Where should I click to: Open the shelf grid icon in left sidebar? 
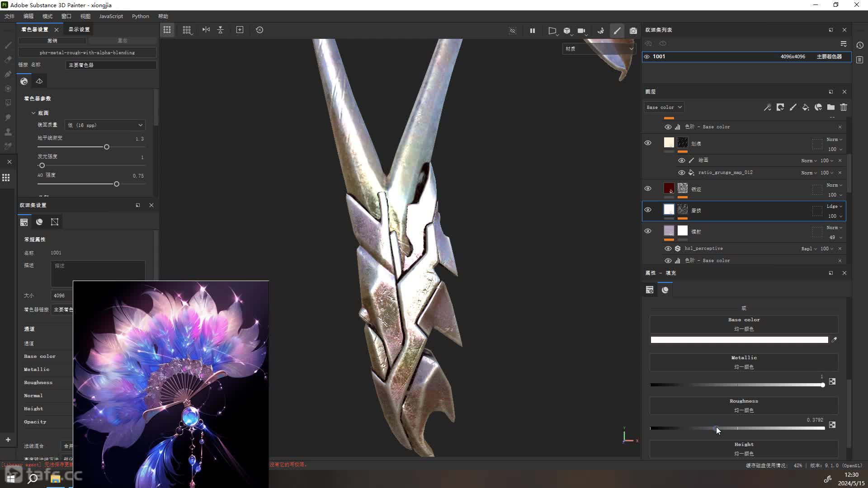pos(6,178)
